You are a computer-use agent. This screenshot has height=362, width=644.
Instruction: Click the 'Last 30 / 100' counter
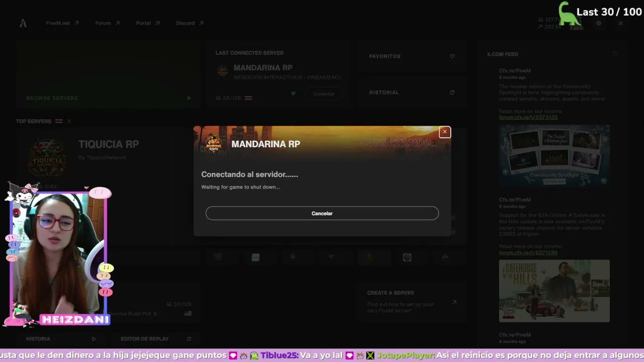609,12
